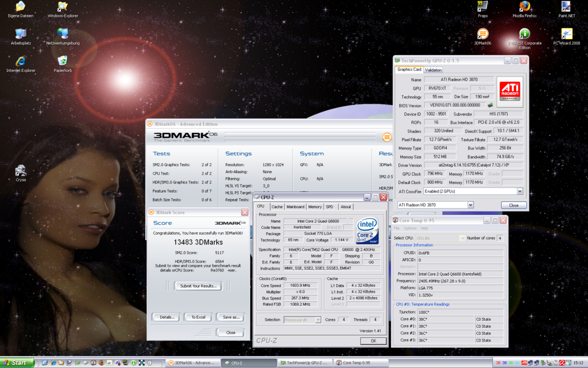
Task: Click the Save as button in 3DMark Score
Action: (x=231, y=317)
